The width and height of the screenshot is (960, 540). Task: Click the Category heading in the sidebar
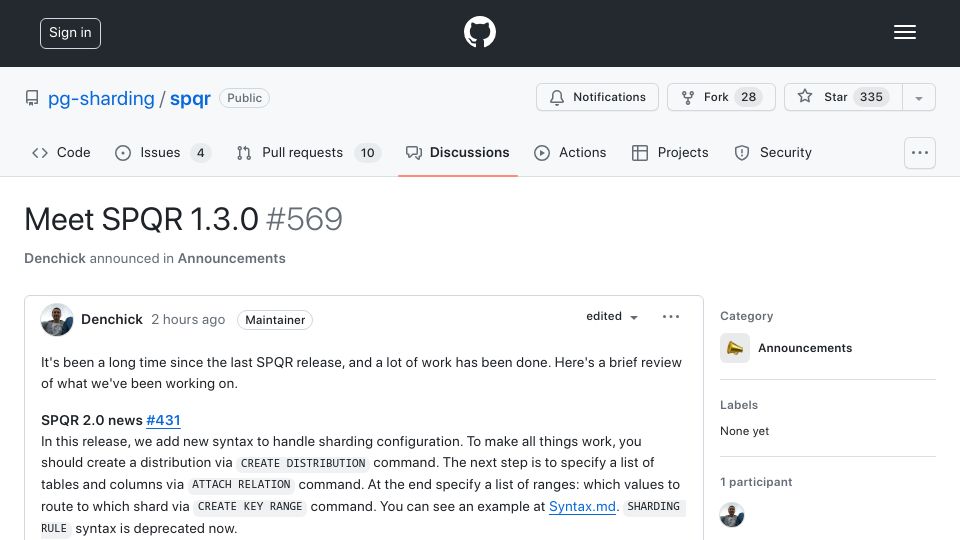tap(746, 316)
